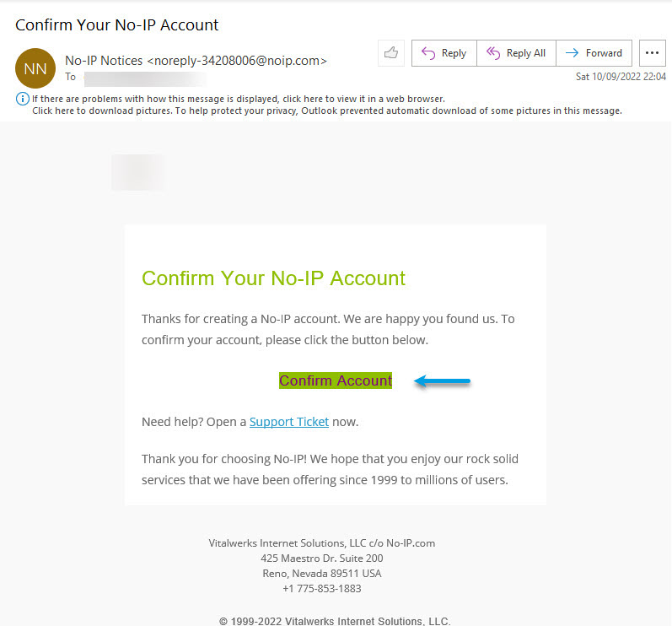Click the email subject line at the top

117,25
